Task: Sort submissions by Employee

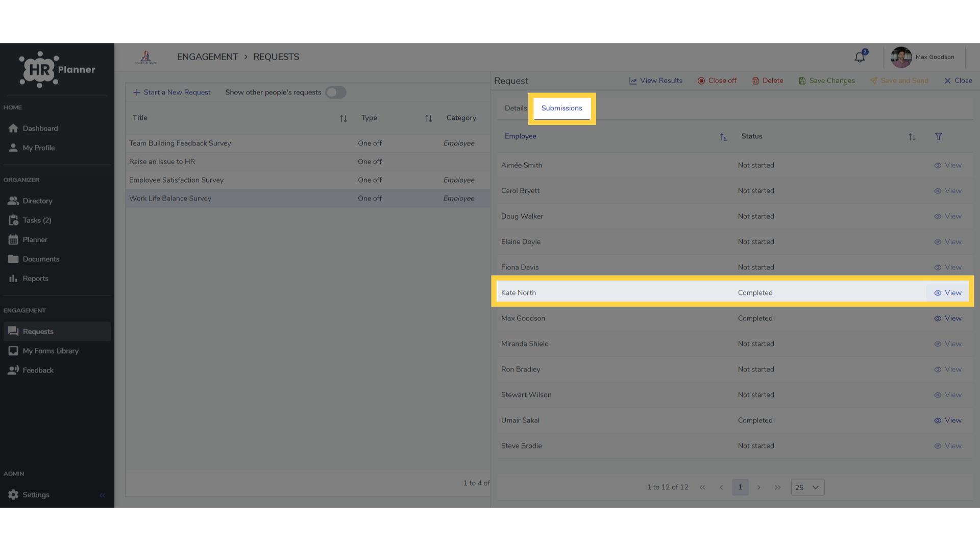Action: coord(723,137)
